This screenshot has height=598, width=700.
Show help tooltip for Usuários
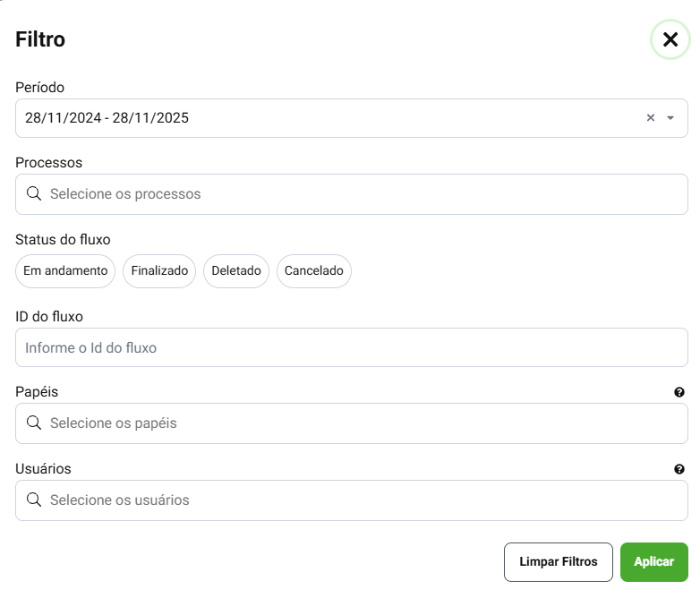click(x=679, y=469)
